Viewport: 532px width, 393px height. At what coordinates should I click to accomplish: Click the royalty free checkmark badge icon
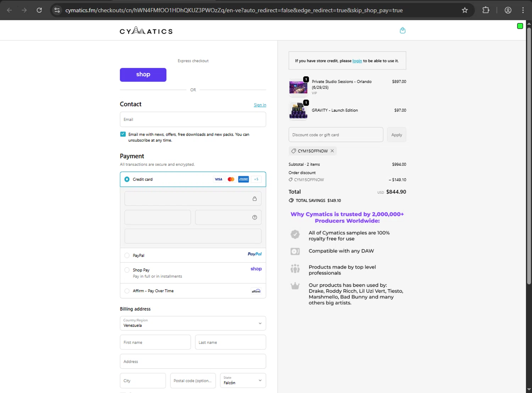tap(295, 234)
